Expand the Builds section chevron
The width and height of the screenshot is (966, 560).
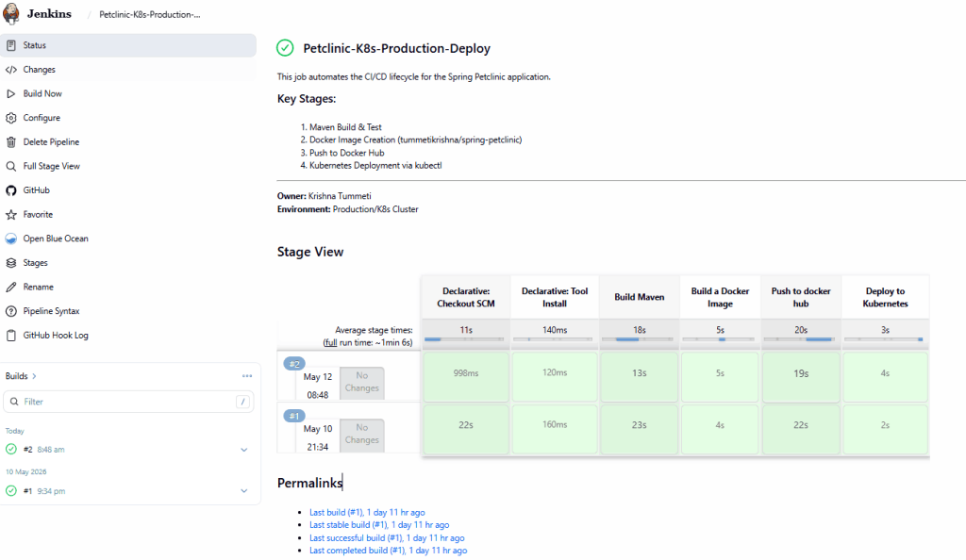tap(34, 376)
